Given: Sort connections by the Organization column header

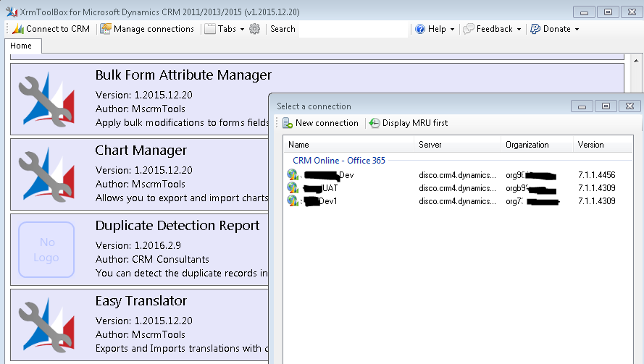Looking at the screenshot, I should 537,145.
